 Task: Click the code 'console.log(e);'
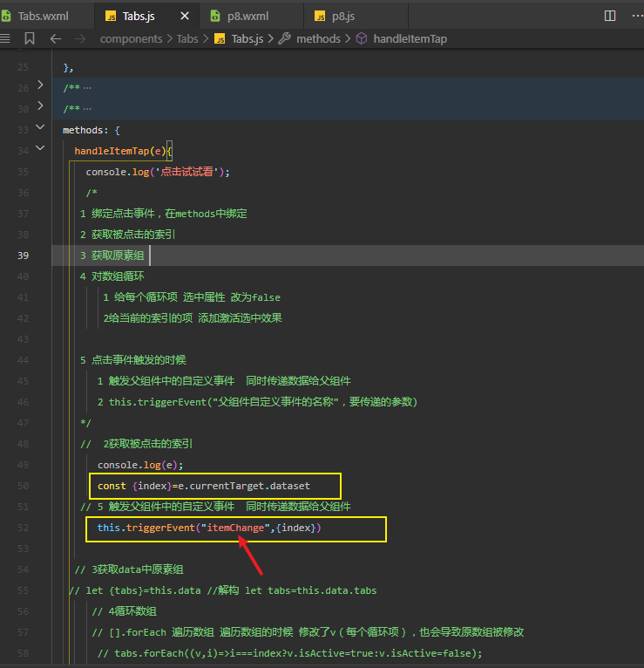click(x=140, y=465)
